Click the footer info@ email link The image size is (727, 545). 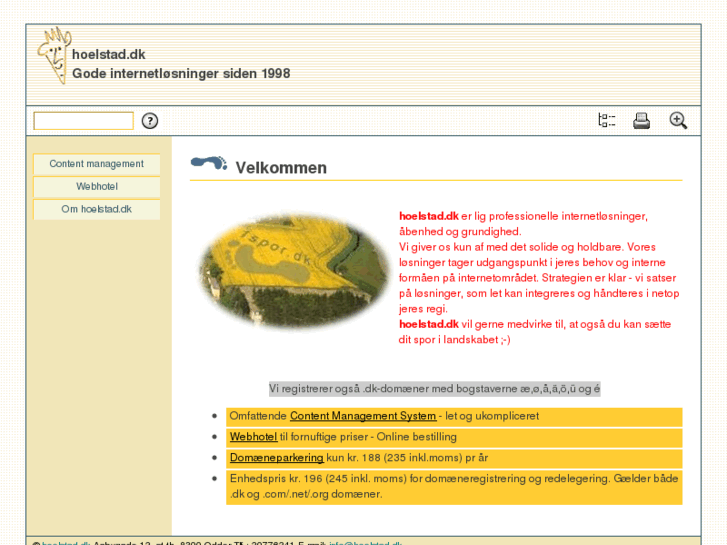[x=365, y=543]
